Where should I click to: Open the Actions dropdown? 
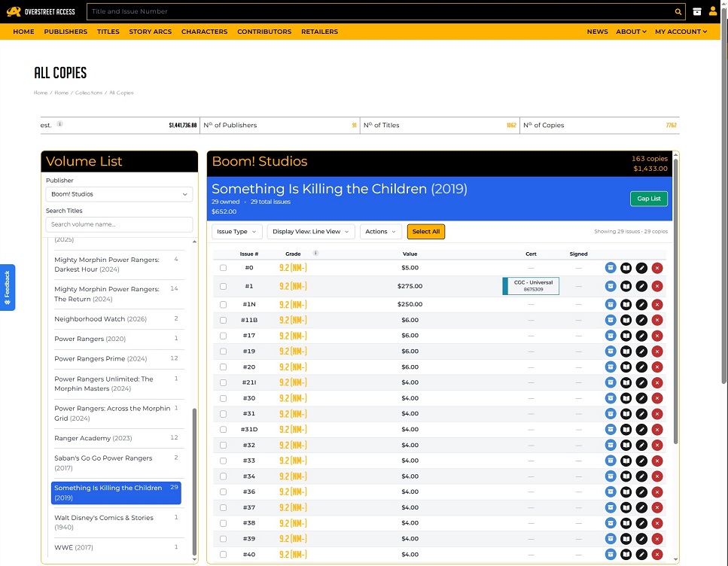(381, 232)
